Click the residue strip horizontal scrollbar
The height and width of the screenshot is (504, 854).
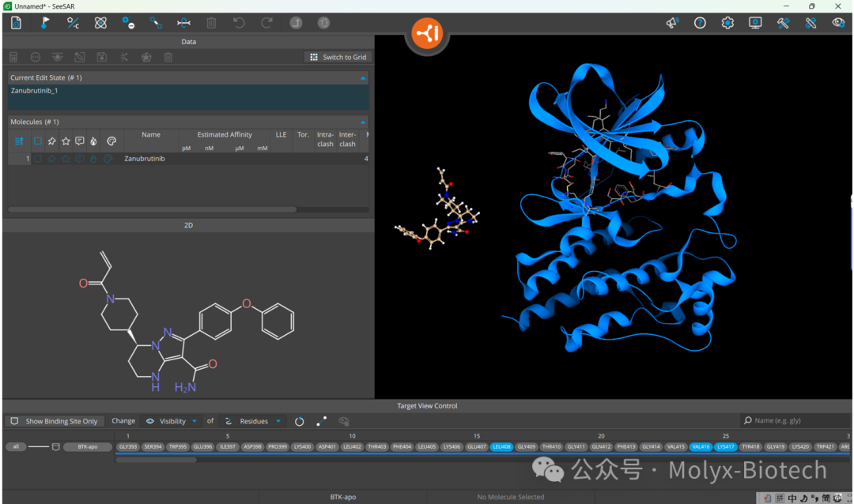click(x=156, y=460)
